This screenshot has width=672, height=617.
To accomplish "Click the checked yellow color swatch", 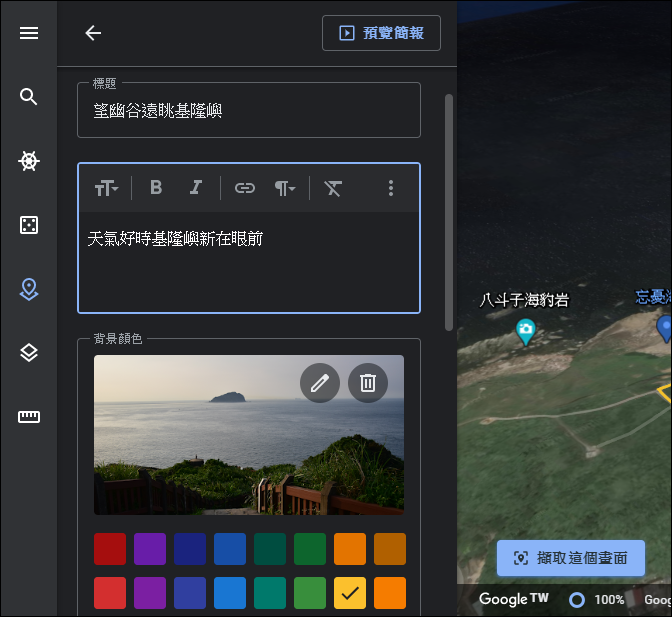I will [x=350, y=593].
